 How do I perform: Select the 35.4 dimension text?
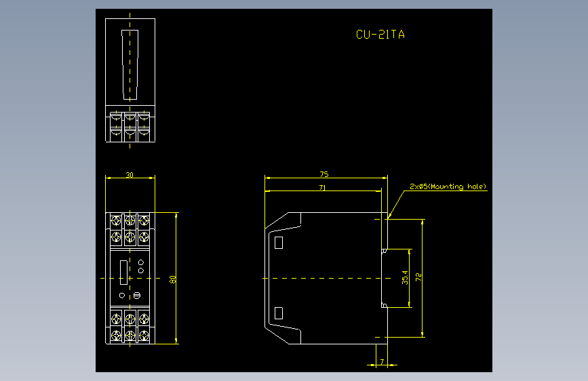tap(405, 277)
